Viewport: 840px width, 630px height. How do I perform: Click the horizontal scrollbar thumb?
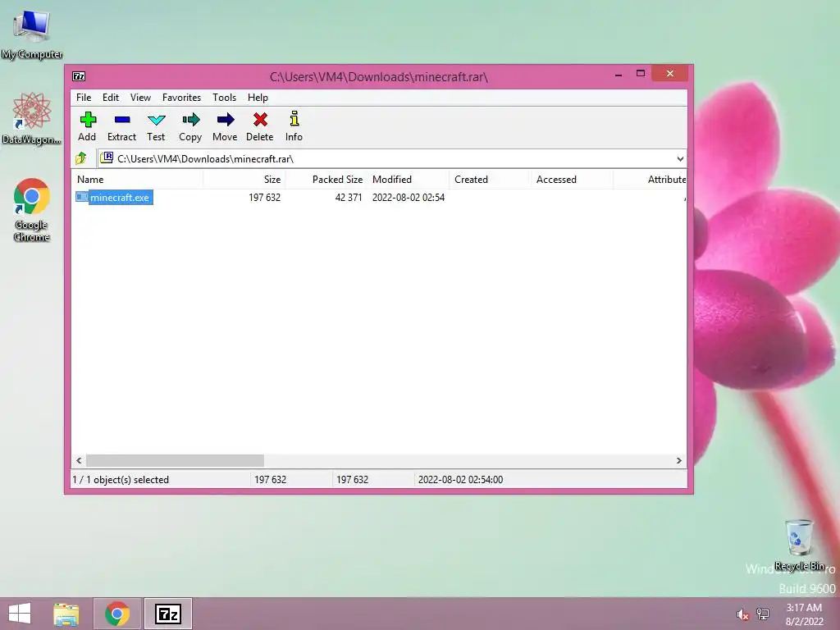coord(176,460)
